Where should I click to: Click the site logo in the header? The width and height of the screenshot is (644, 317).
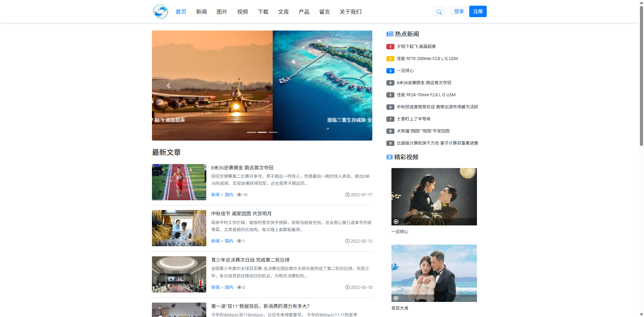pyautogui.click(x=160, y=12)
